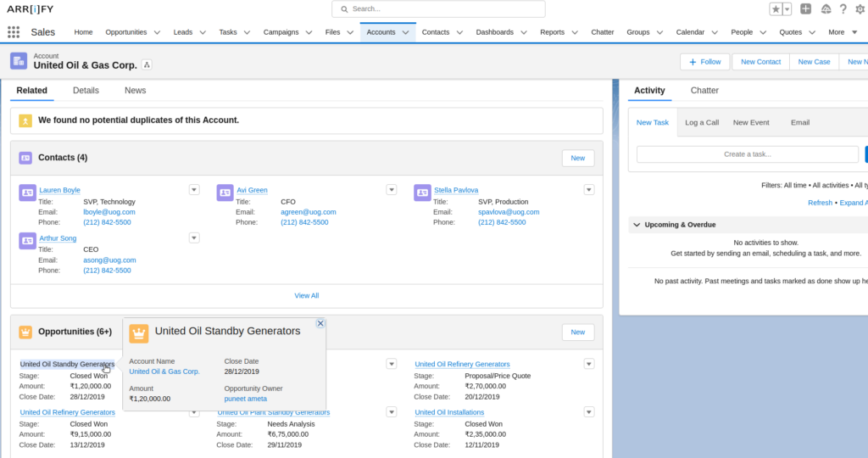The image size is (868, 458).
Task: Click View All contacts link
Action: click(x=307, y=295)
